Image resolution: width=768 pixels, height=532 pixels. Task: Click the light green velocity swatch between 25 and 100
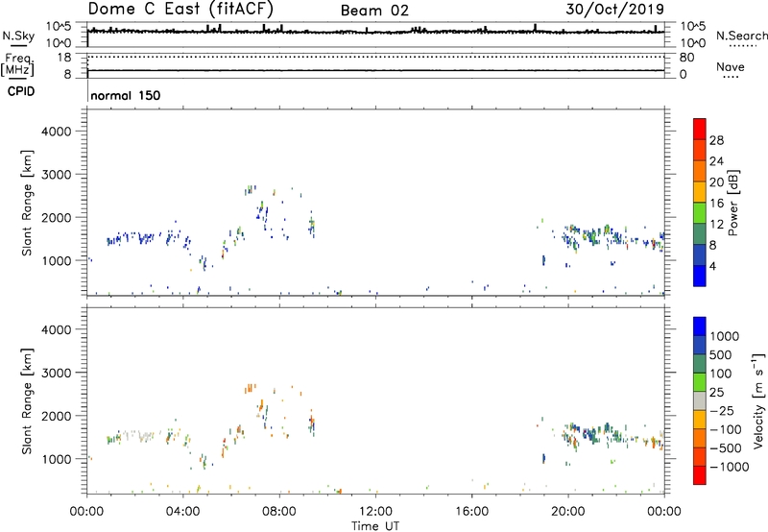(x=700, y=382)
